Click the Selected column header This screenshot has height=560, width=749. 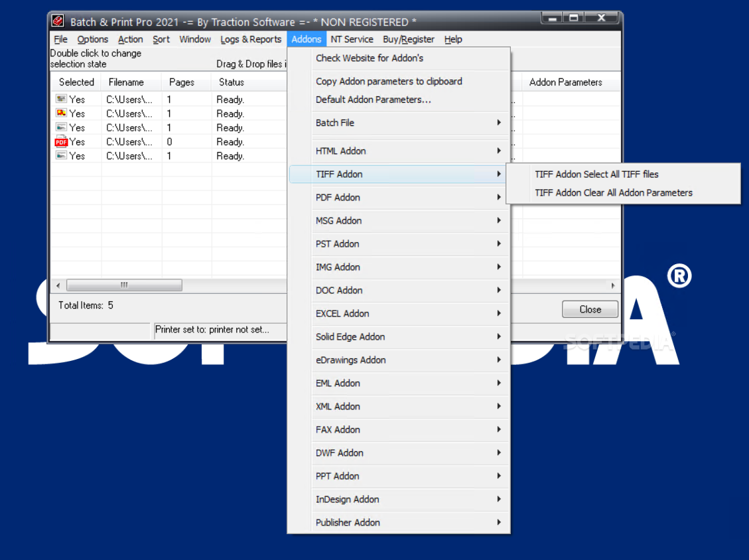click(x=76, y=82)
